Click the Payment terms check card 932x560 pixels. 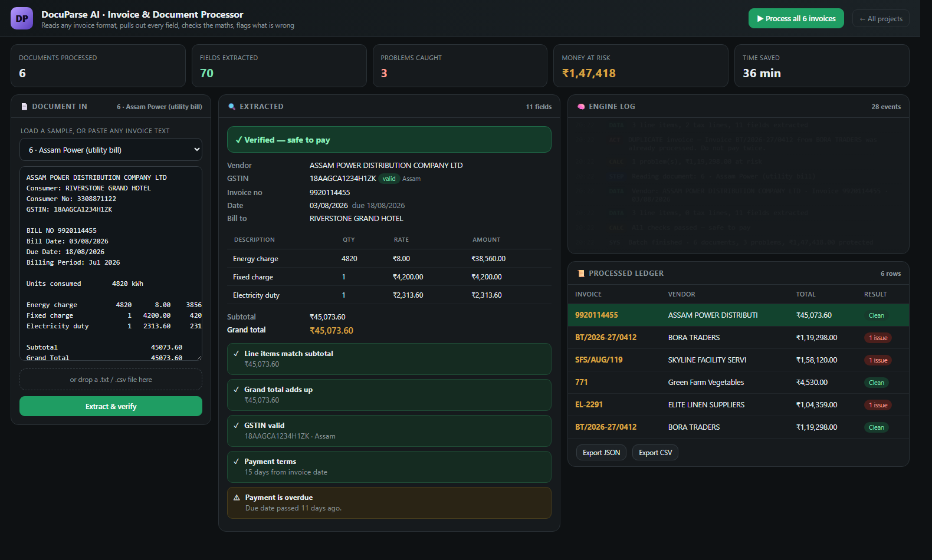coord(389,467)
